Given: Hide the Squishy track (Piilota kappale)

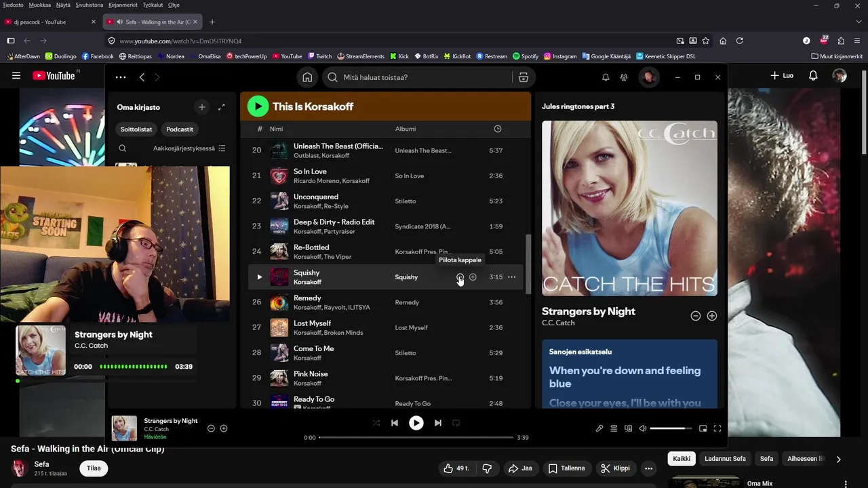Looking at the screenshot, I should (460, 277).
